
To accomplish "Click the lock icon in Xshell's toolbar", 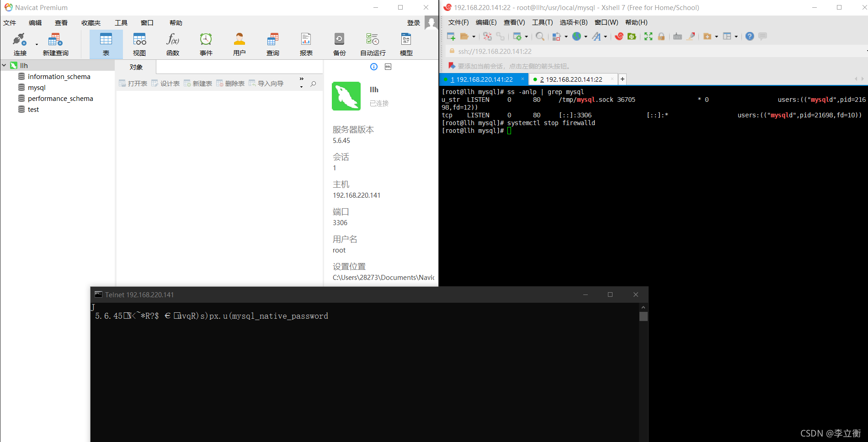I will 661,37.
